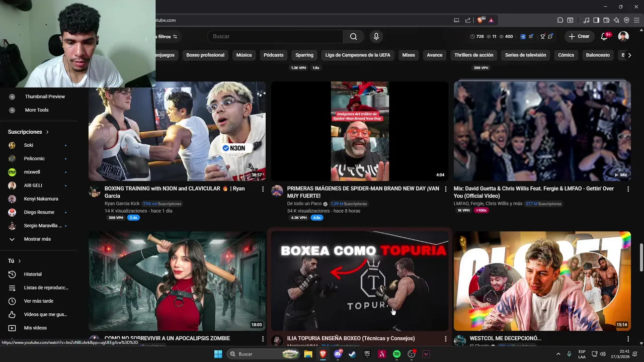This screenshot has height=362, width=644.
Task: Click the Crear button
Action: (x=579, y=36)
